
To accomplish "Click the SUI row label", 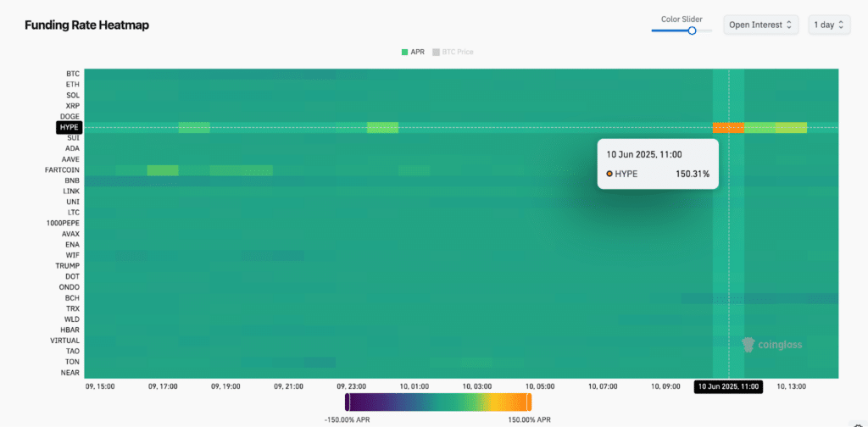I will (x=74, y=138).
